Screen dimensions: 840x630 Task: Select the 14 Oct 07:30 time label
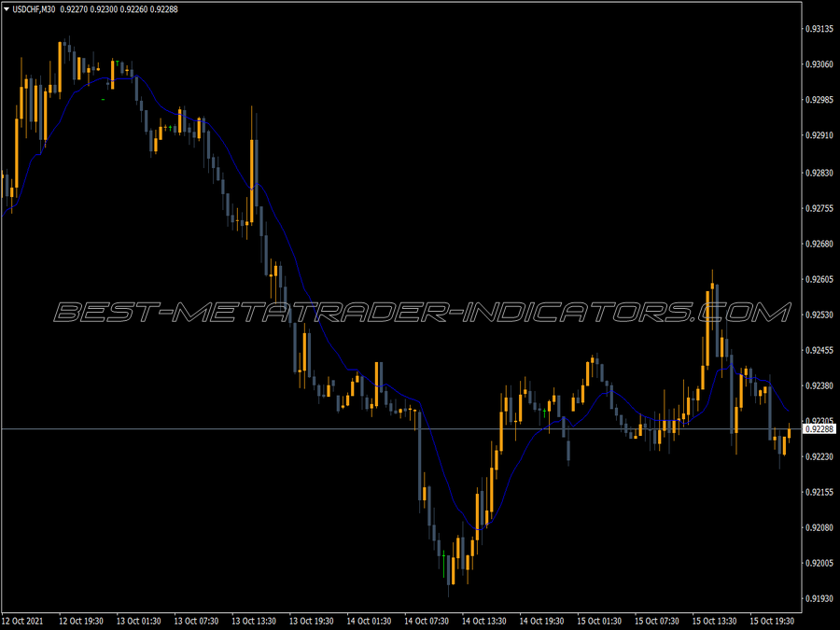427,621
